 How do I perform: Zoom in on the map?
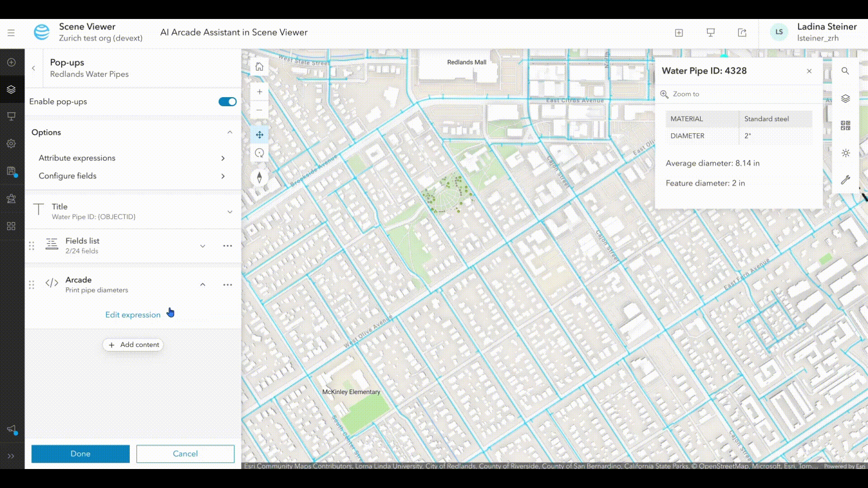tap(259, 92)
